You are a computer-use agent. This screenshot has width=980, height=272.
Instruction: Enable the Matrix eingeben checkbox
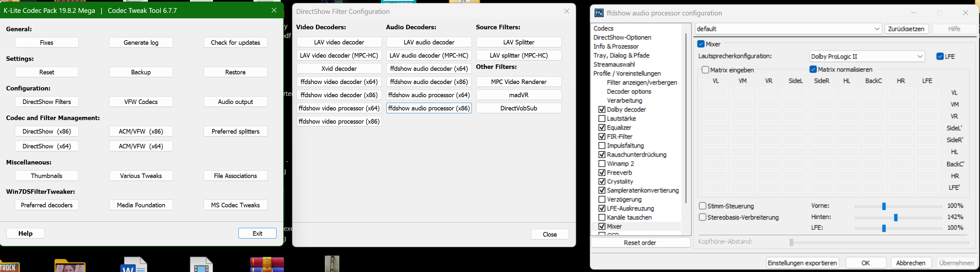[x=705, y=70]
